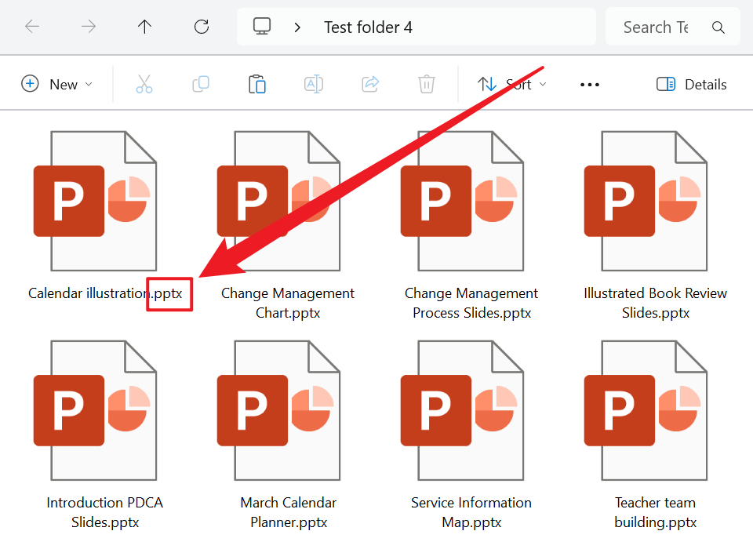Open the See more ellipsis menu

[x=590, y=85]
